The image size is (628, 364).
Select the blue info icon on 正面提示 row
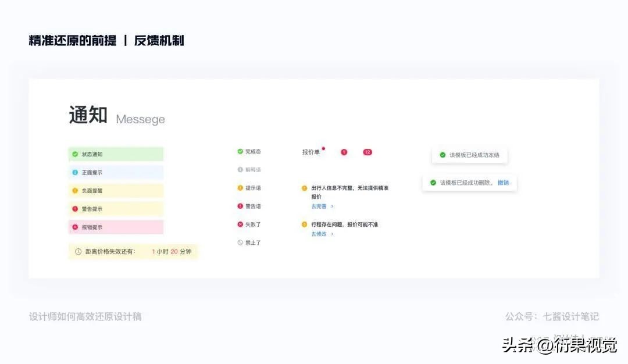(76, 172)
